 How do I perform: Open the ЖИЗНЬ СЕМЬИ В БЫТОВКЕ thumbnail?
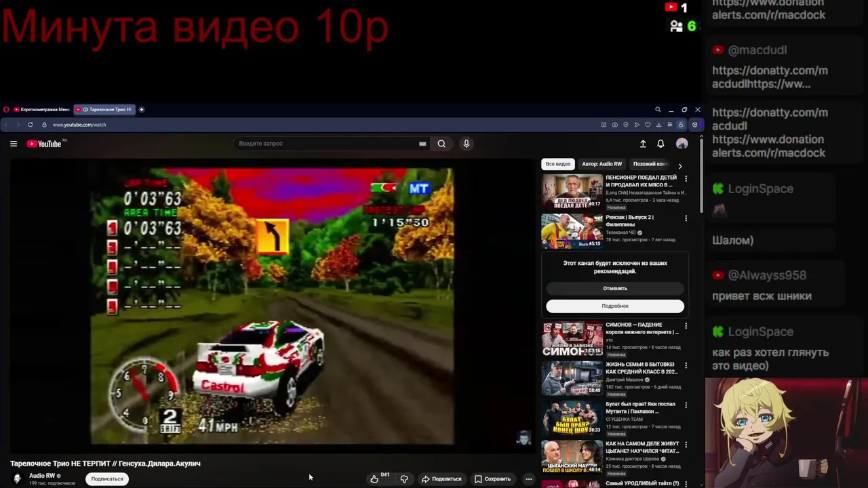pyautogui.click(x=572, y=378)
